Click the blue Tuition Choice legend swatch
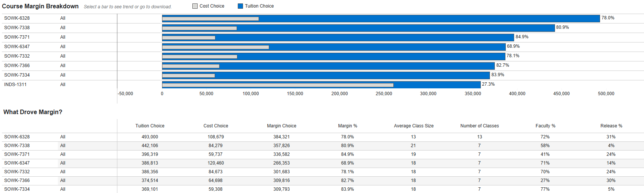The height and width of the screenshot is (193, 644). tap(240, 6)
